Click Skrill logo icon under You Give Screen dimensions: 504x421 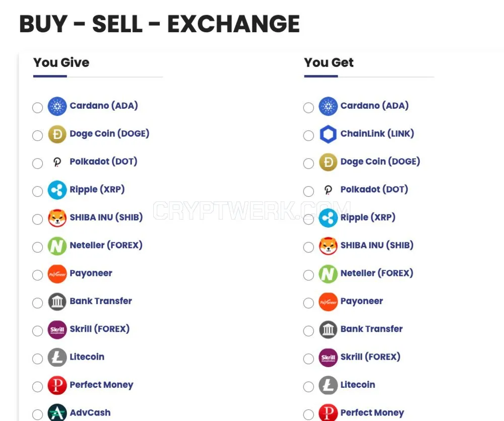57,330
